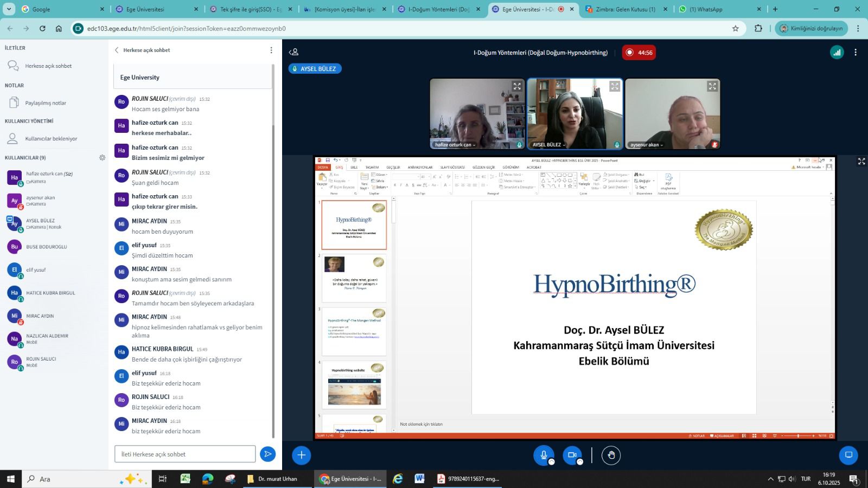Expand AYSEL BÜLEZ talking indicator
The height and width of the screenshot is (488, 868).
315,69
